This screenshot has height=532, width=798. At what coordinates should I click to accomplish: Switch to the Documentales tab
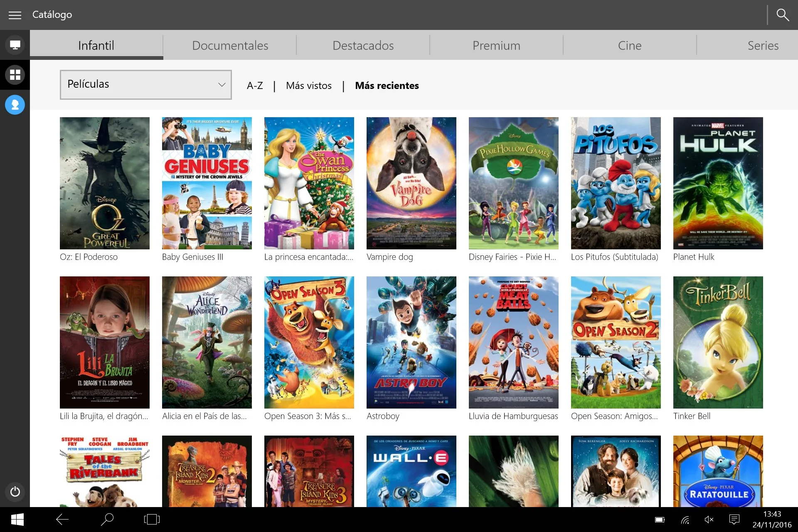coord(230,45)
